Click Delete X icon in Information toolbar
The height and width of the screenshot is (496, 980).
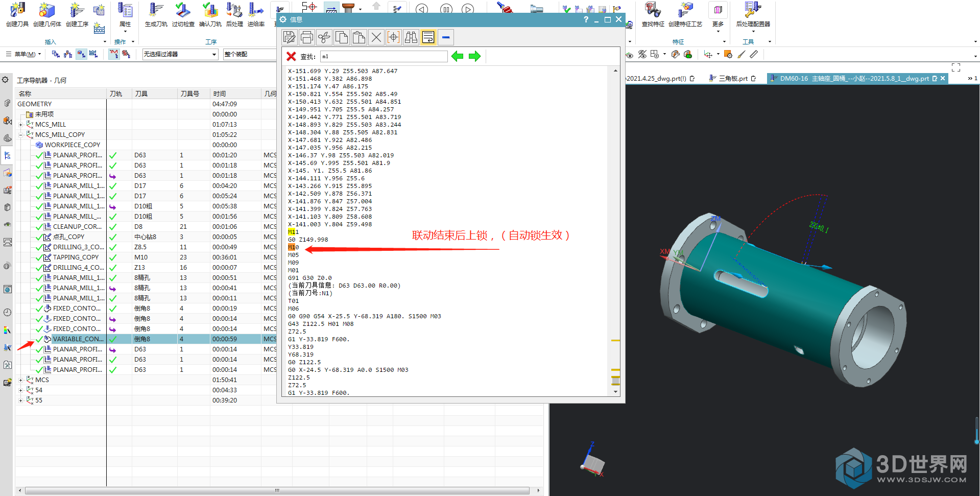376,37
